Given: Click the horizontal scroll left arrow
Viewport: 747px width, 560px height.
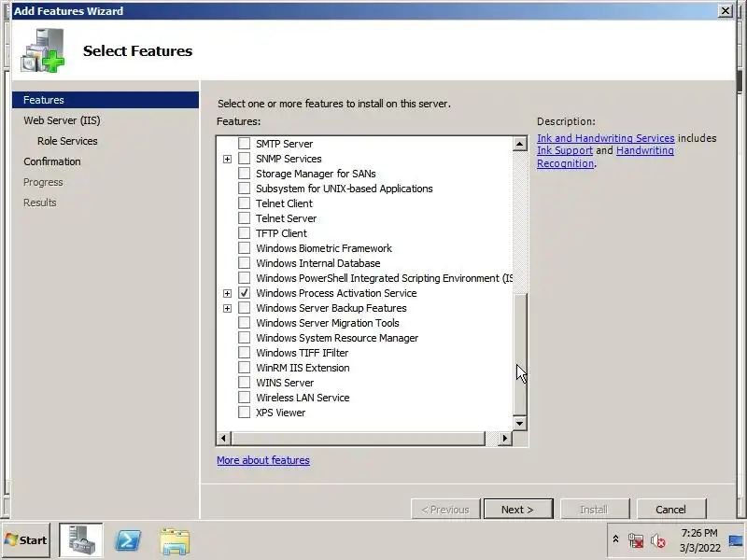Looking at the screenshot, I should tap(223, 438).
